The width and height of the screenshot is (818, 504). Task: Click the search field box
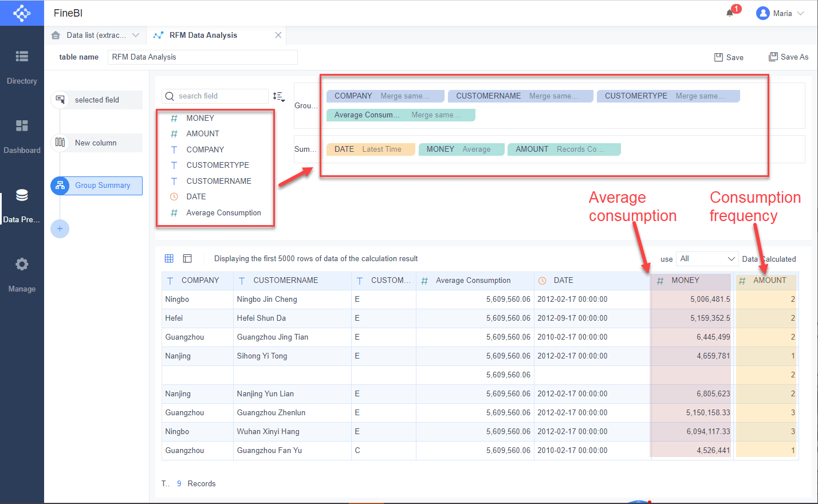coord(215,96)
